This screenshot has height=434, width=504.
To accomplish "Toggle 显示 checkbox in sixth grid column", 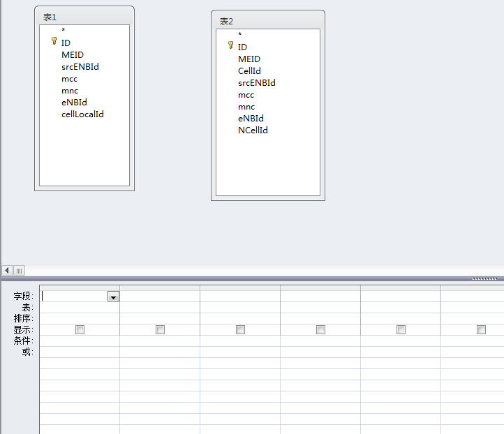I will point(481,329).
